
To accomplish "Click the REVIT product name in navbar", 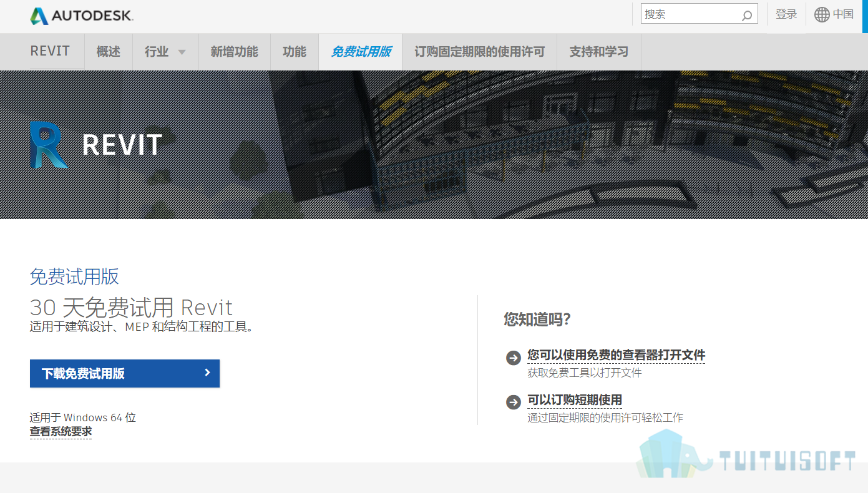I will pyautogui.click(x=50, y=51).
